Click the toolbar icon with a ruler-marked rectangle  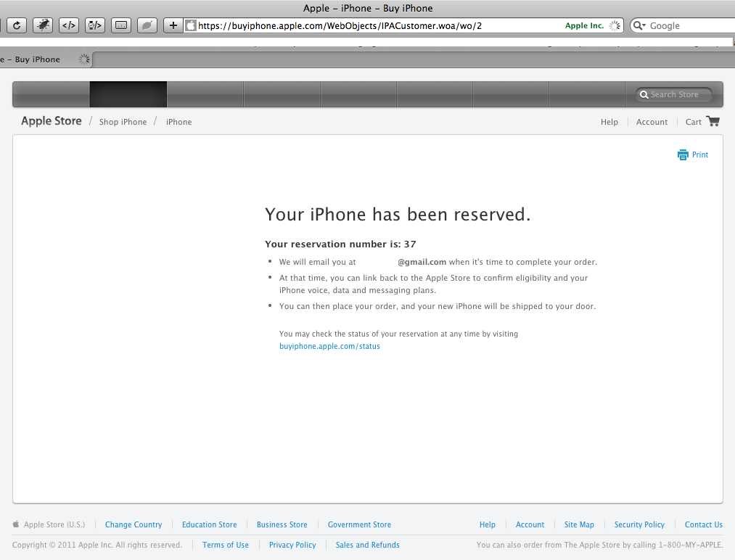121,25
